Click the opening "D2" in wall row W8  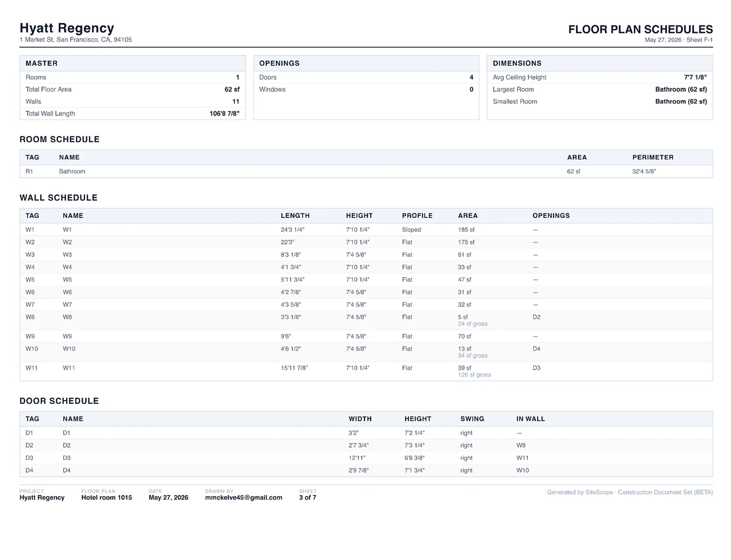[x=536, y=317]
